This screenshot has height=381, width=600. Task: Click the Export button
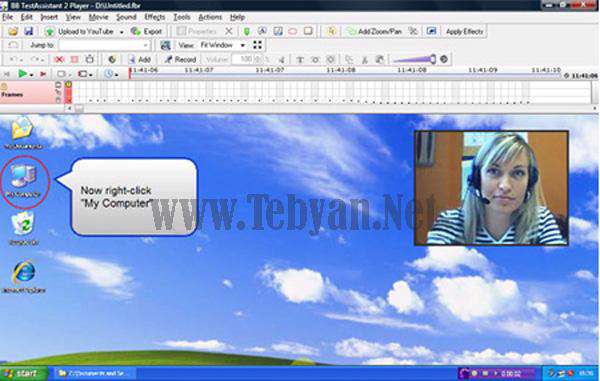[147, 31]
